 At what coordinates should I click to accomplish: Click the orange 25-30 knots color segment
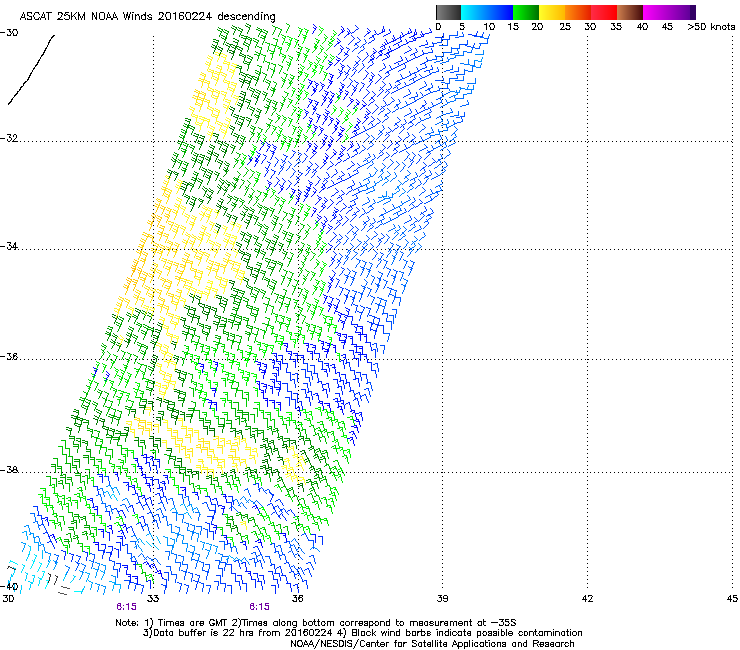[x=578, y=12]
